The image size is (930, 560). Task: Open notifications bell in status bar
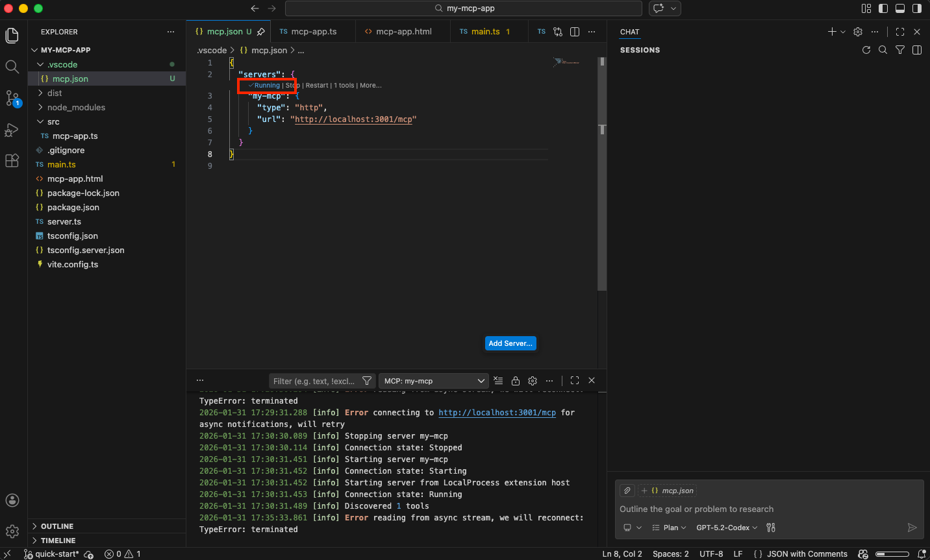click(x=922, y=554)
